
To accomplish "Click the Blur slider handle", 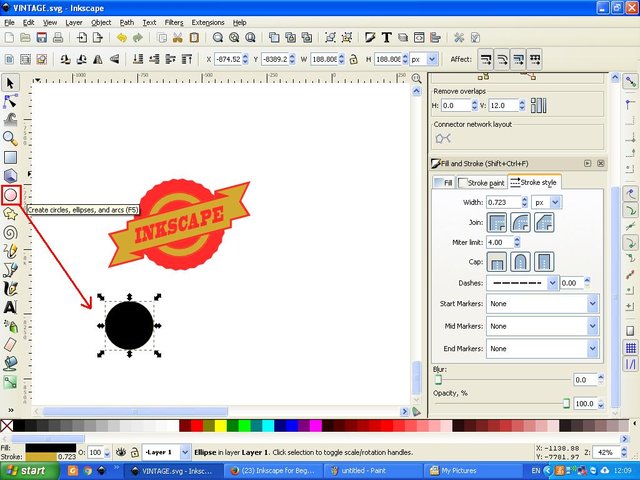I will 438,380.
